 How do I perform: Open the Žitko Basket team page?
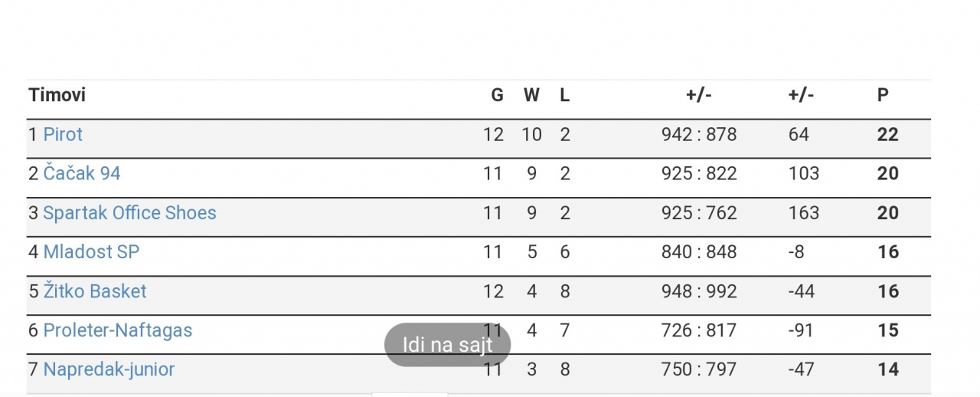click(95, 291)
